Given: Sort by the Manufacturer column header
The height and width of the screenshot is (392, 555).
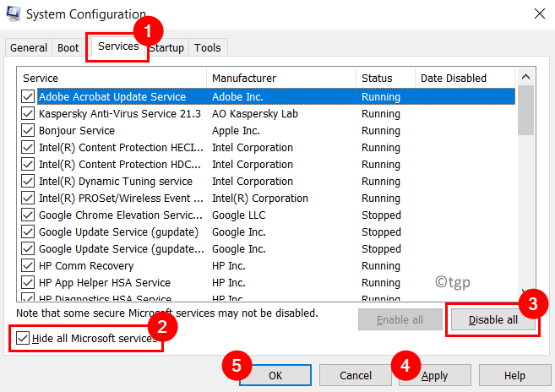Looking at the screenshot, I should coord(281,78).
